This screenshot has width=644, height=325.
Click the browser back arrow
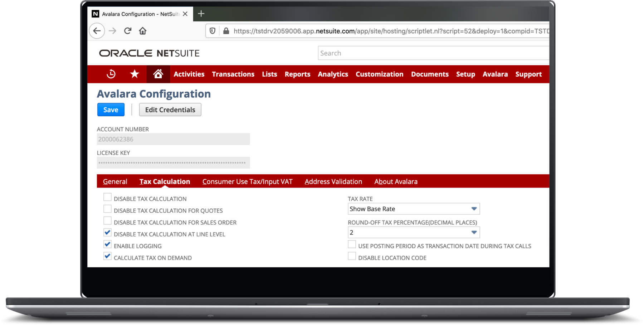point(97,31)
